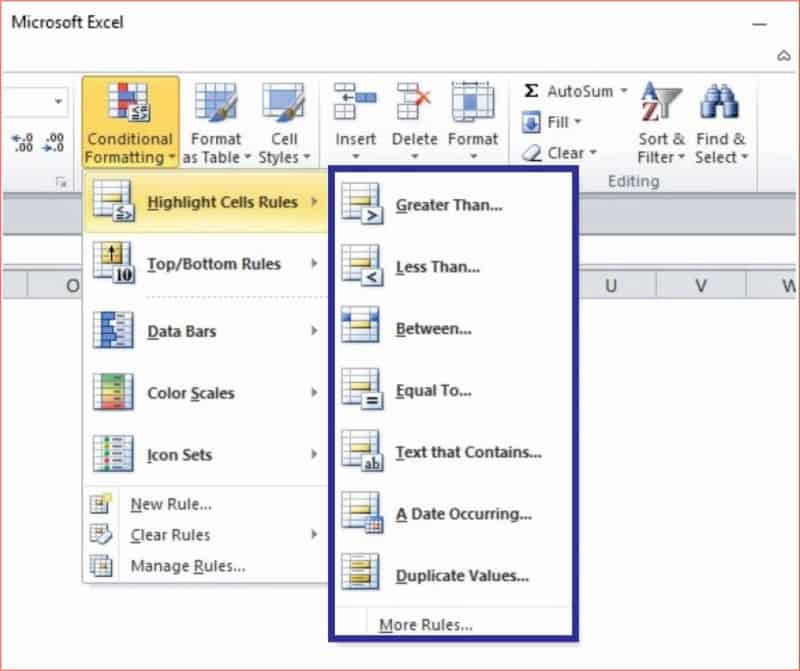The height and width of the screenshot is (671, 800).
Task: Expand the Highlight Cells Rules submenu arrow
Action: (x=314, y=202)
